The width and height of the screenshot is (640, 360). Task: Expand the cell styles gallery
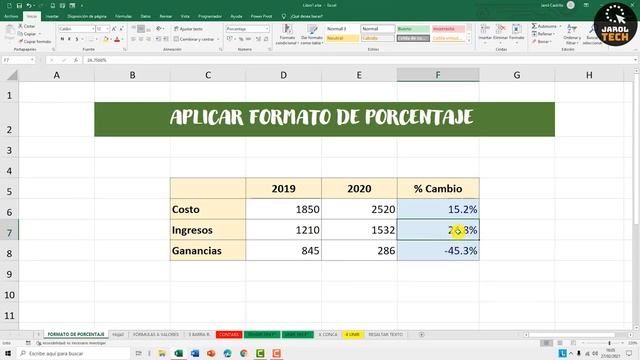tap(469, 41)
